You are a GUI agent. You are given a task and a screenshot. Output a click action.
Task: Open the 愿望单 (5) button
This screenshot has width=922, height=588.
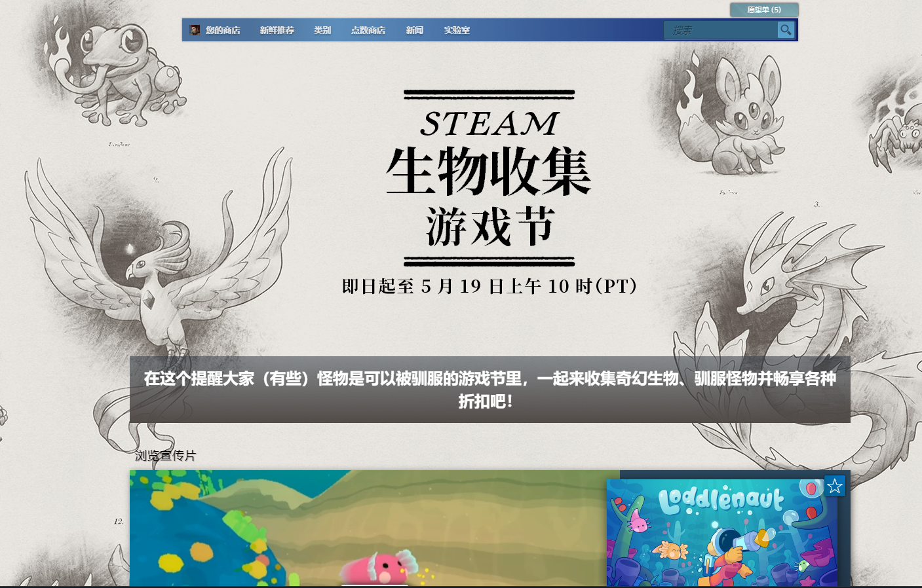[764, 10]
